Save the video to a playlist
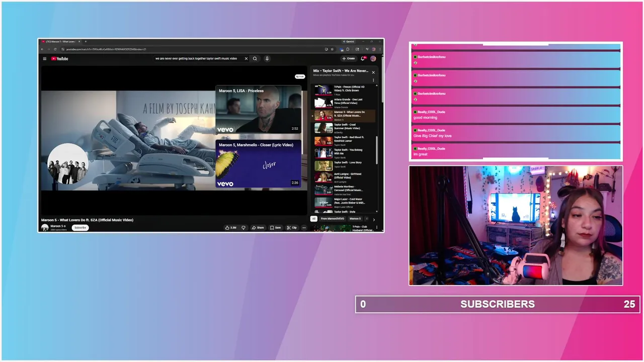This screenshot has width=644, height=362. (276, 228)
